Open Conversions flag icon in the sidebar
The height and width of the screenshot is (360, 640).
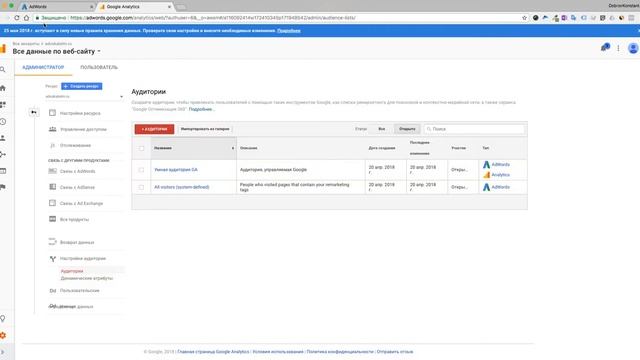coord(3,187)
